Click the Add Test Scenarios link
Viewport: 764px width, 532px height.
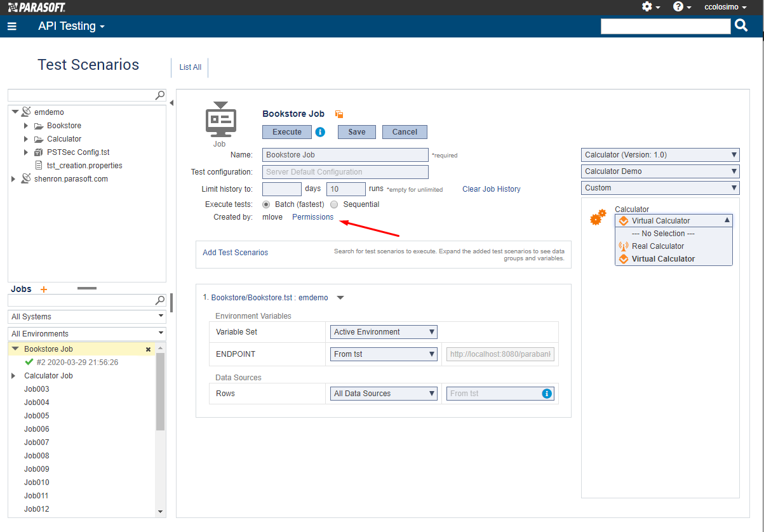tap(236, 253)
